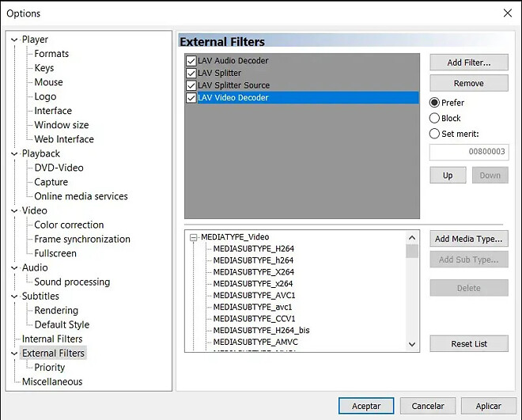Open the Internal Filters page
The image size is (522, 420).
tap(52, 339)
